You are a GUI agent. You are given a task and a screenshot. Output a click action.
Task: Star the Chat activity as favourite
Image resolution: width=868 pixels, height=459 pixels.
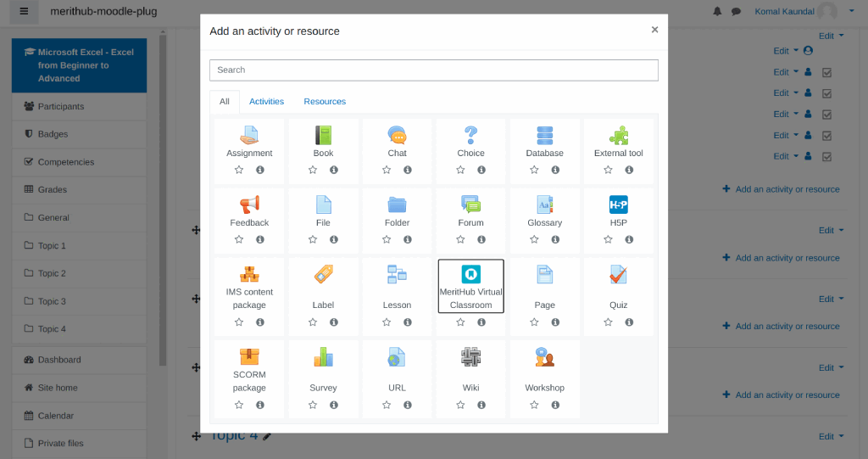(x=387, y=171)
